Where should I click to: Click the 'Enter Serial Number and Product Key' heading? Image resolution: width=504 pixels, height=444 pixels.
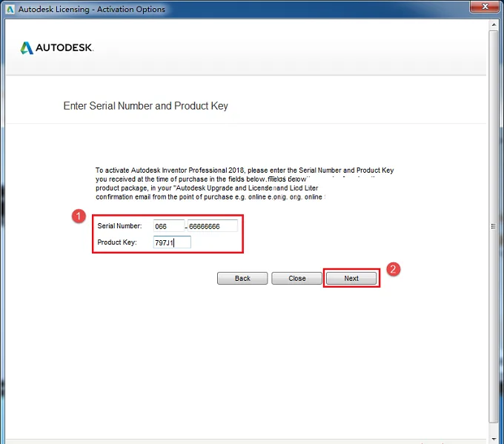[145, 106]
